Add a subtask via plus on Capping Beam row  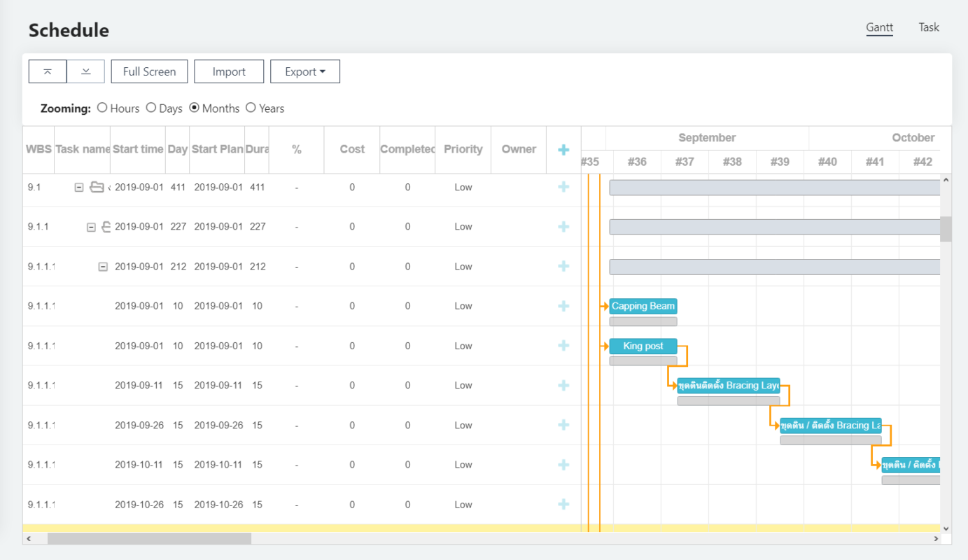[563, 306]
